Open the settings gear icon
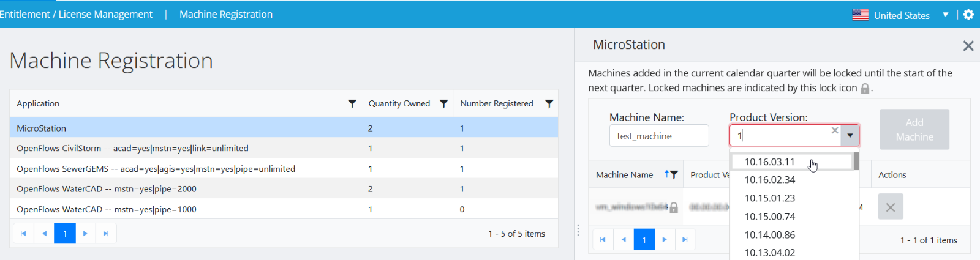 (968, 15)
